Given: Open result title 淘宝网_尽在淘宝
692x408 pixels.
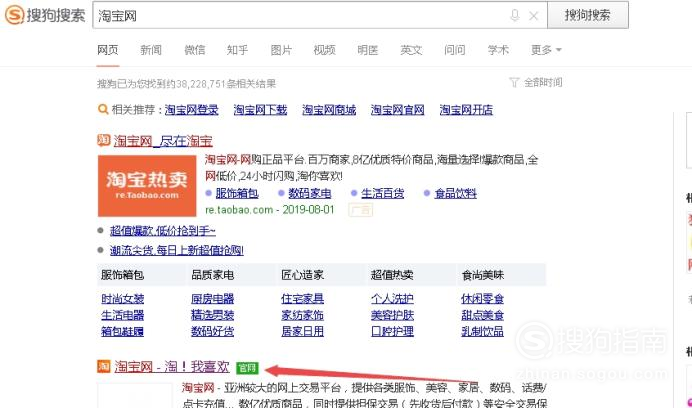Looking at the screenshot, I should [163, 141].
